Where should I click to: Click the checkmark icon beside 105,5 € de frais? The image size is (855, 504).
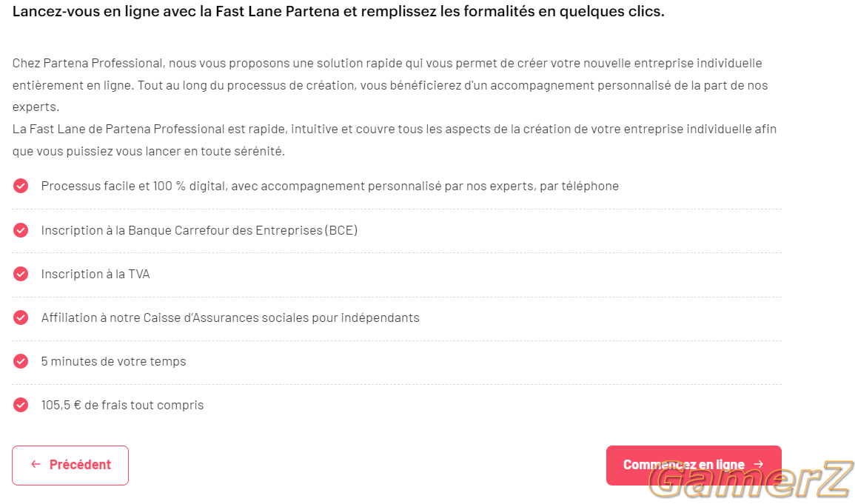[x=21, y=405]
